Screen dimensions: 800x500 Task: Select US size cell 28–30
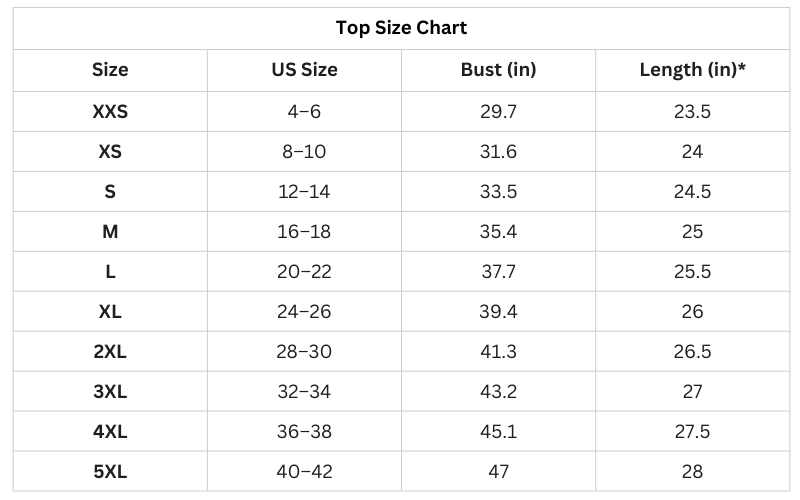(304, 351)
